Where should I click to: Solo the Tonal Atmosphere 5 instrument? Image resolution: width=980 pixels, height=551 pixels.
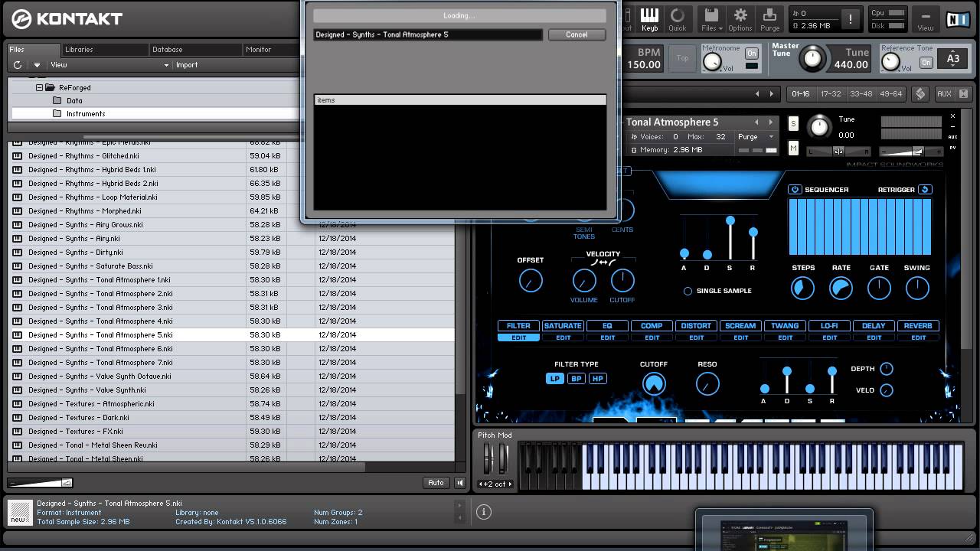793,124
